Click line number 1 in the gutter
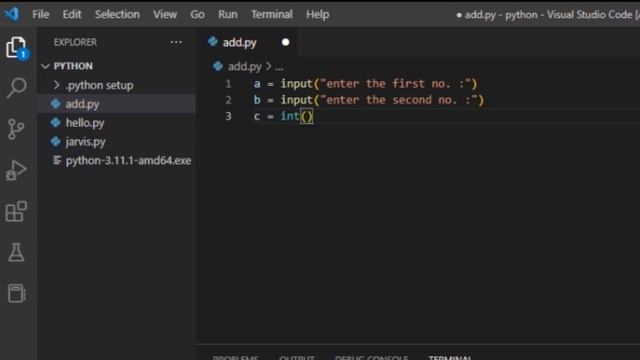This screenshot has width=640, height=360. 228,84
